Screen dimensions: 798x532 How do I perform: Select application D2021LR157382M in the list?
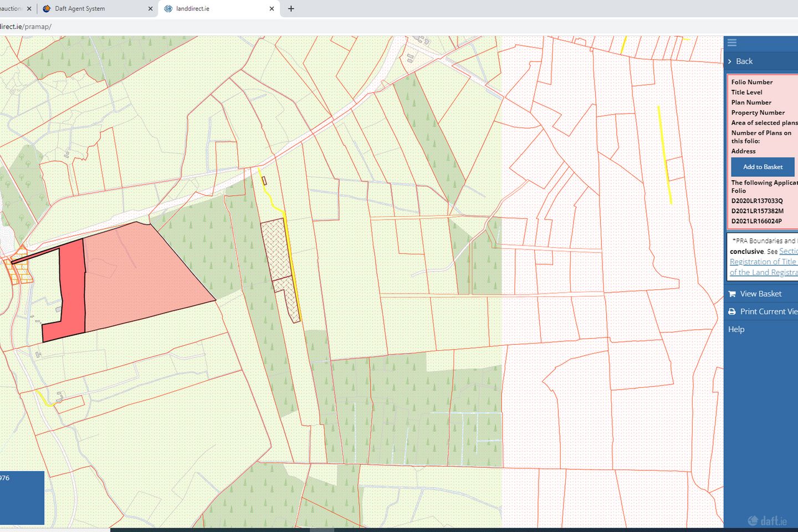757,211
